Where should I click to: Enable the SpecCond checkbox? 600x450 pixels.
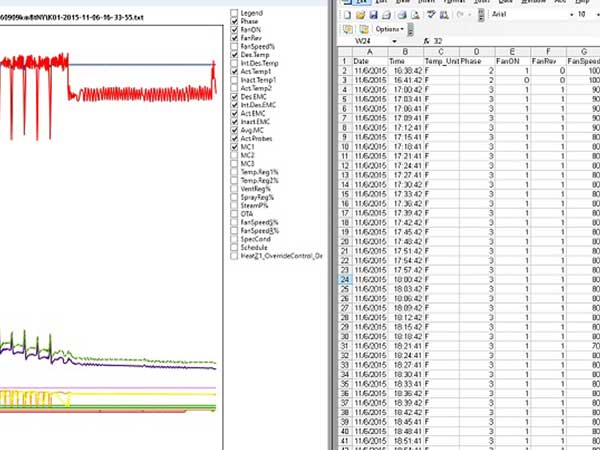click(234, 239)
